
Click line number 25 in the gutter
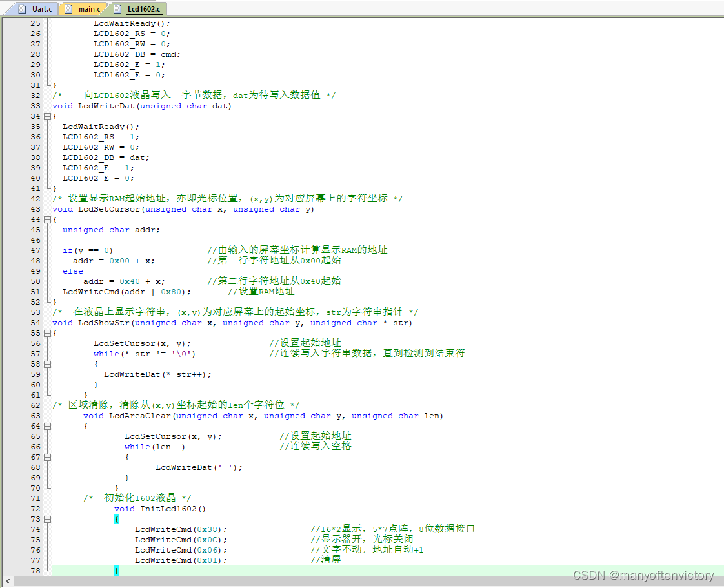coord(35,23)
